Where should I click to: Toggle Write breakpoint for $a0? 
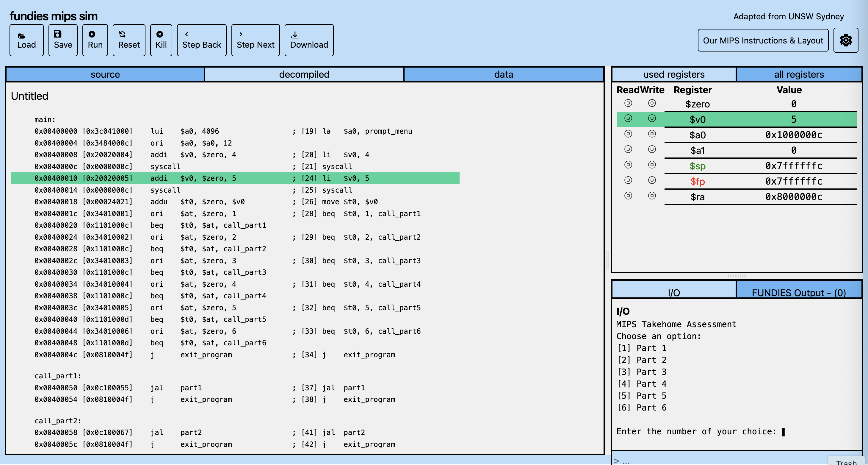click(652, 134)
